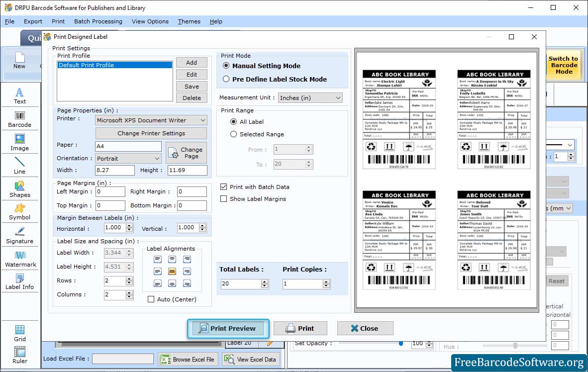Click the Print button

tap(300, 329)
